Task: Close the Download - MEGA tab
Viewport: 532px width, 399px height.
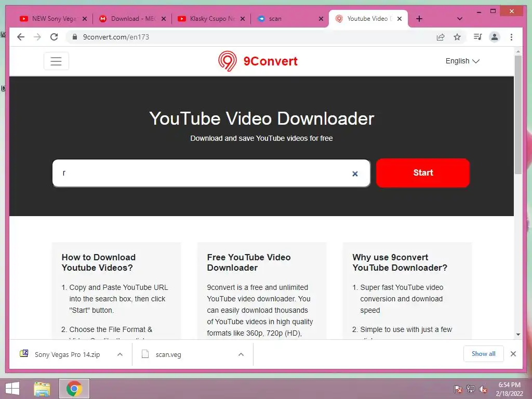Action: point(164,19)
